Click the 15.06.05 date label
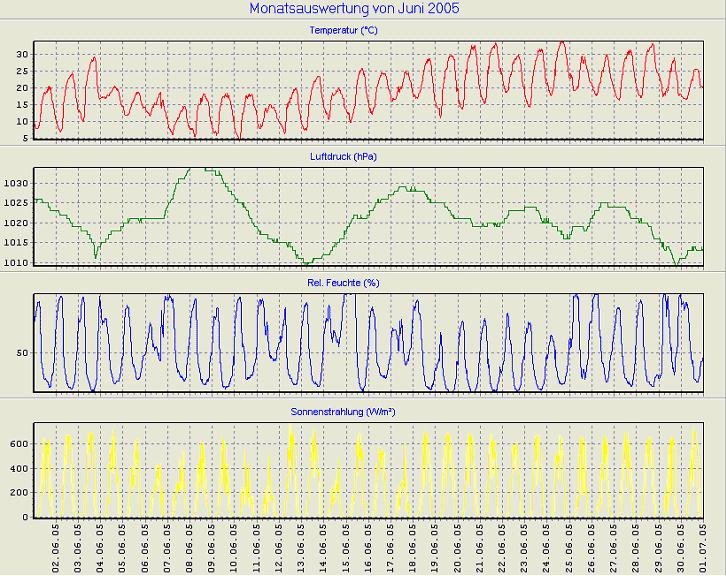 coord(346,546)
